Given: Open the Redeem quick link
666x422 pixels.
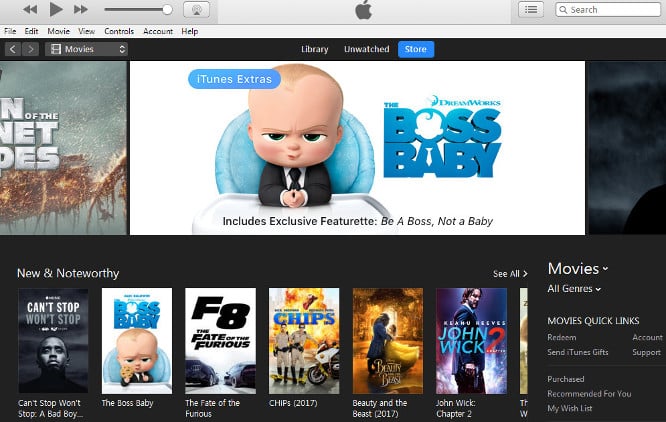Looking at the screenshot, I should point(561,338).
